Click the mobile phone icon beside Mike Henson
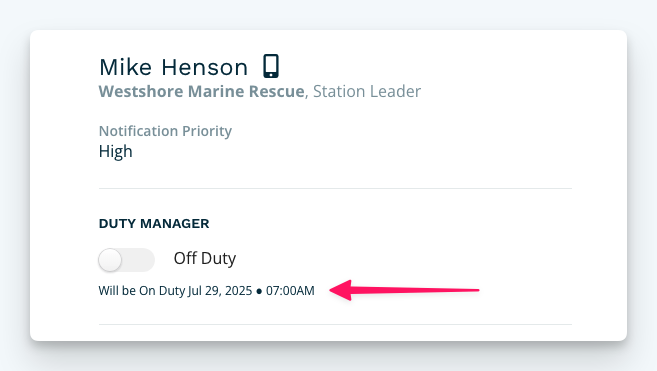 271,66
